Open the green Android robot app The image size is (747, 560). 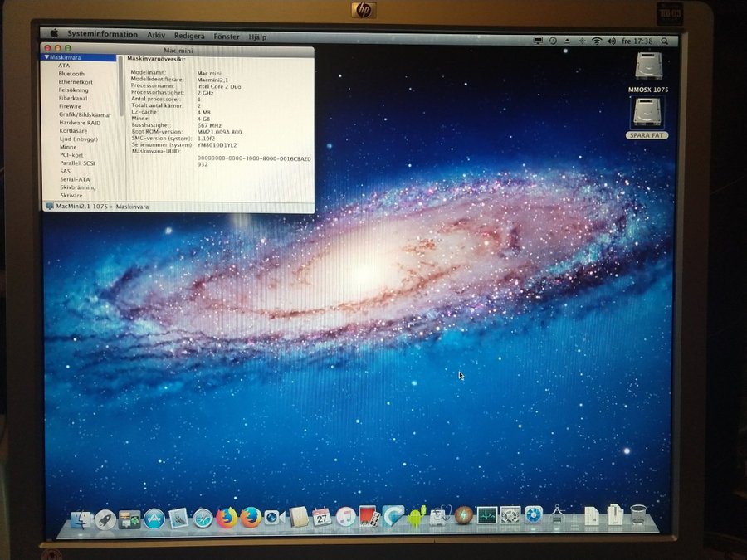pos(416,517)
